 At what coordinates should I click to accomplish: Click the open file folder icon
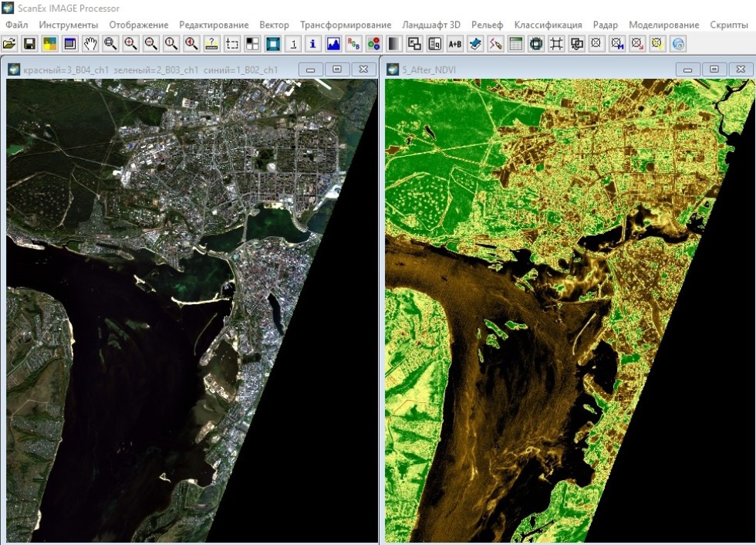point(10,44)
